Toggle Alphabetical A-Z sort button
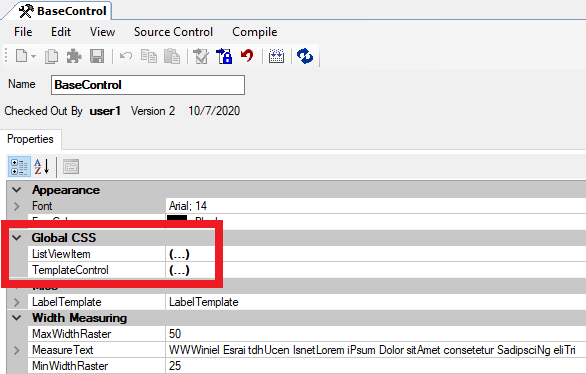586x374 pixels. (x=41, y=167)
